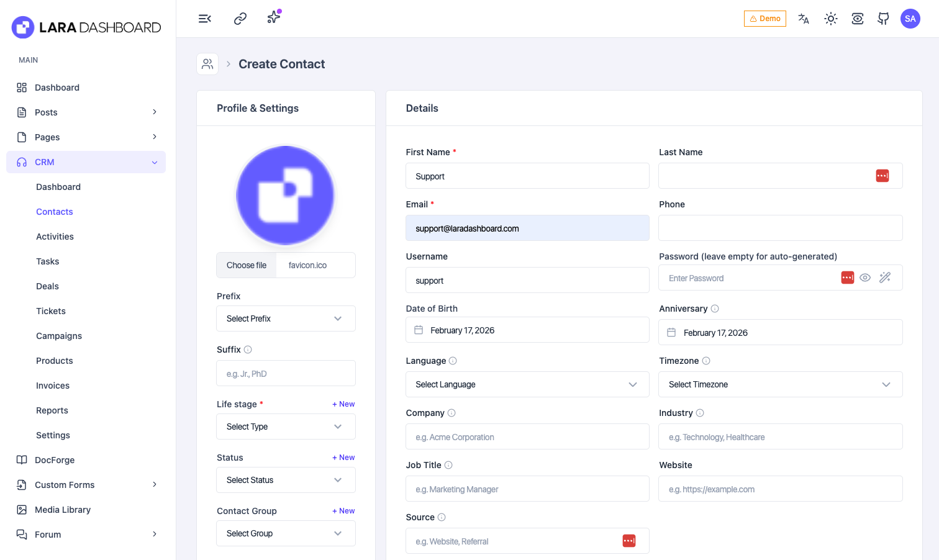Viewport: 939px width, 560px height.
Task: Expand the Custom Forms menu
Action: [86, 485]
